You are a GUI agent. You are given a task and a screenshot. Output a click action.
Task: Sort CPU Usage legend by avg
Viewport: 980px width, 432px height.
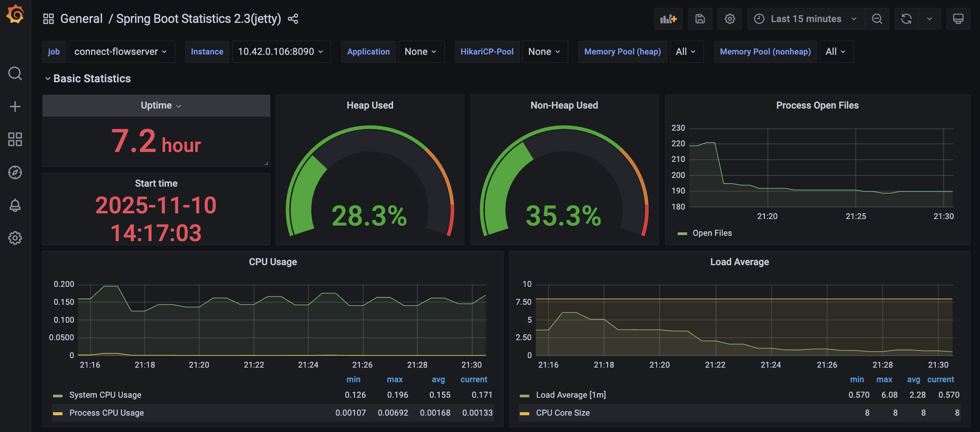click(438, 379)
